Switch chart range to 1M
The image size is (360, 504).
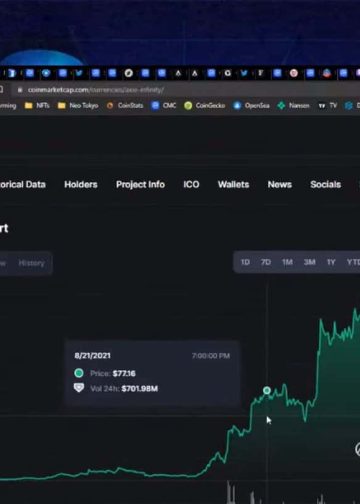(287, 262)
